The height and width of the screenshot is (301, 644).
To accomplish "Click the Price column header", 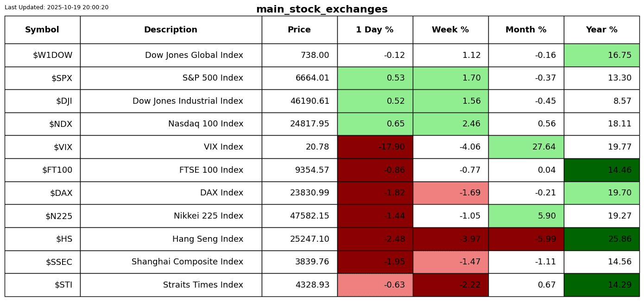I will [299, 30].
